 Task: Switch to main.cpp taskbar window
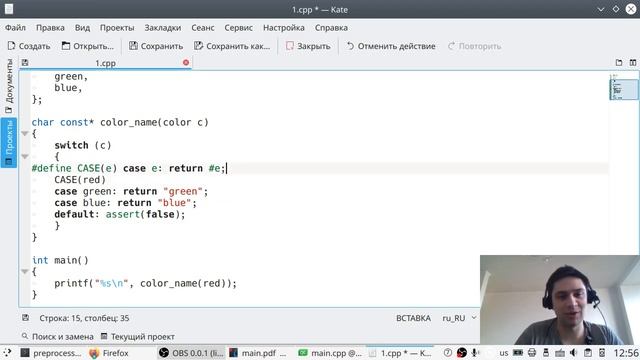[330, 353]
